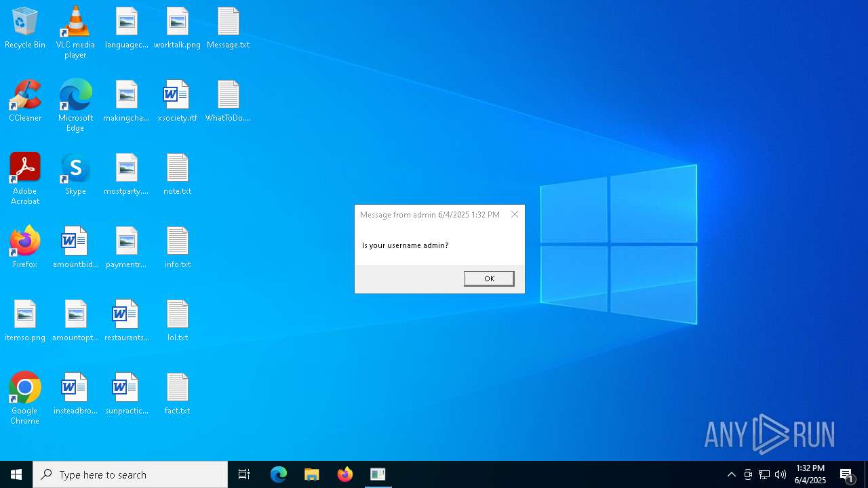This screenshot has height=488, width=868.
Task: Open the Meet Now tray icon
Action: [748, 474]
